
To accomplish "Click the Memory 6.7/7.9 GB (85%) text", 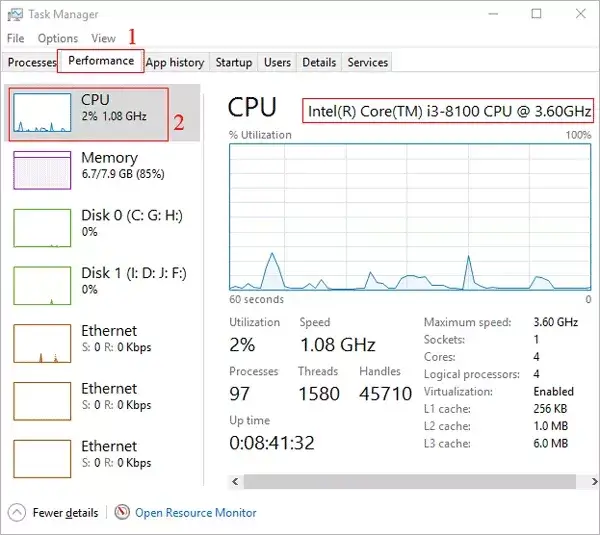I will coord(123,174).
